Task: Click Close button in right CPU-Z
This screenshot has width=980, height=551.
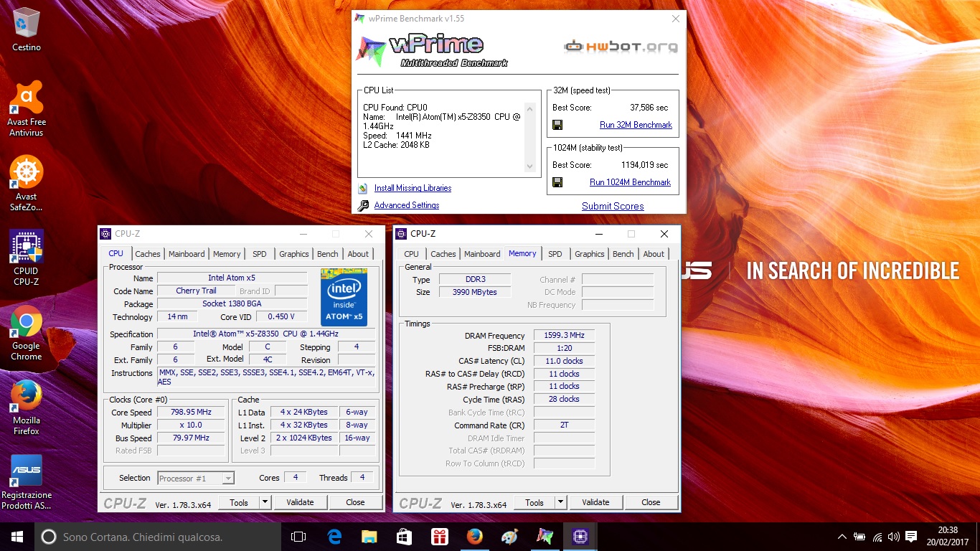Action: (x=651, y=502)
